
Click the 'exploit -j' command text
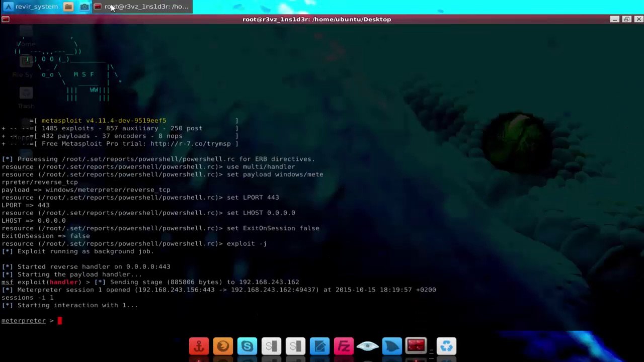pos(247,243)
